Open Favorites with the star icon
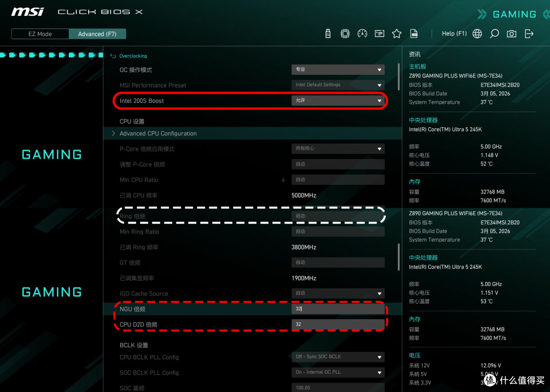 397,34
